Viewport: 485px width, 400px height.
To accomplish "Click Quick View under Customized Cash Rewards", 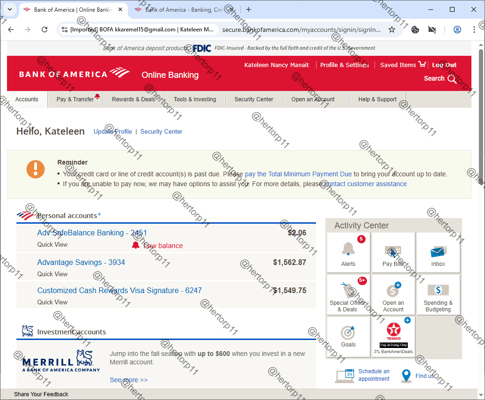I will click(x=52, y=302).
